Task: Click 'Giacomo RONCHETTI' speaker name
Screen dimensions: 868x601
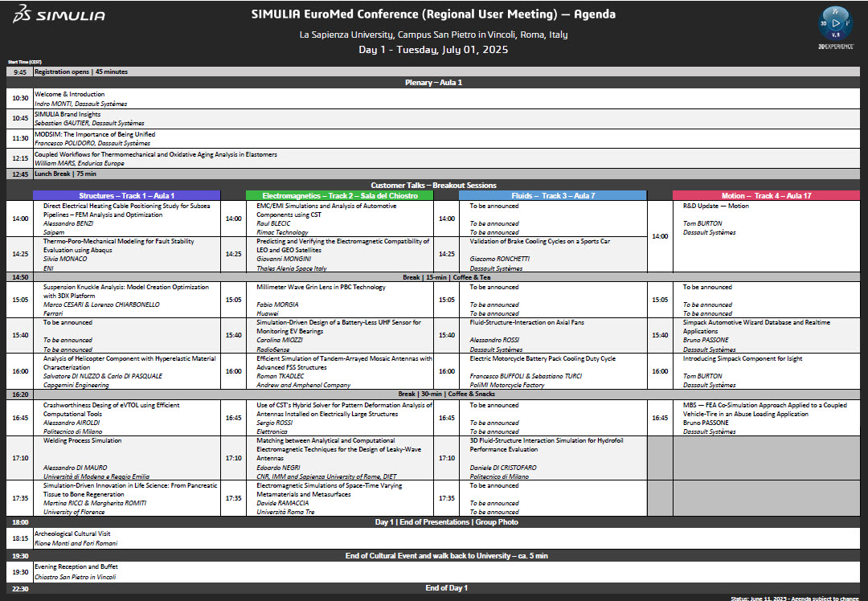Action: coord(499,259)
